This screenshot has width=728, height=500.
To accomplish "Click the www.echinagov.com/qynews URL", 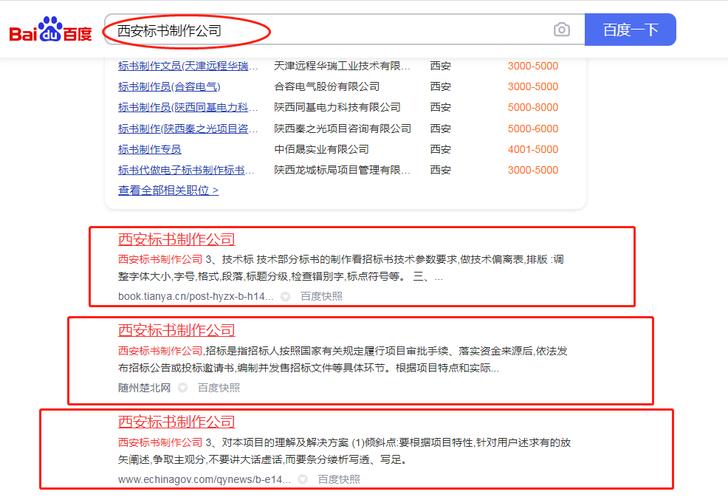I will [204, 480].
